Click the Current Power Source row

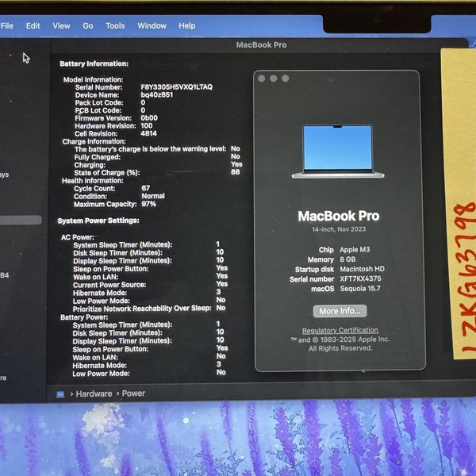tap(150, 285)
